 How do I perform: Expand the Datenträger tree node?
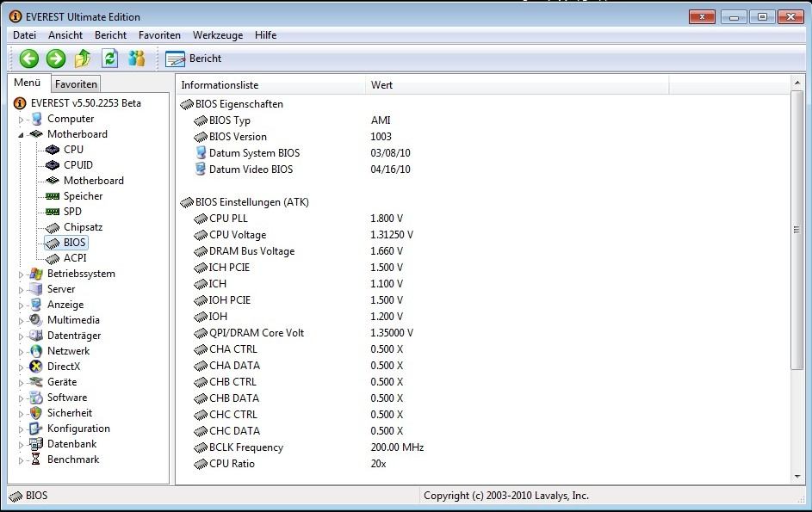(21, 336)
